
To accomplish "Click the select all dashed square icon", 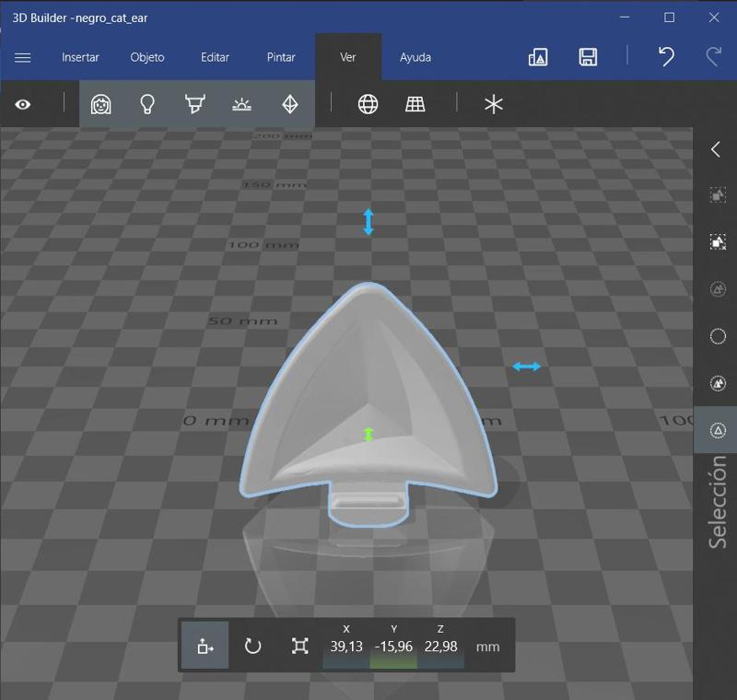I will coord(718,195).
